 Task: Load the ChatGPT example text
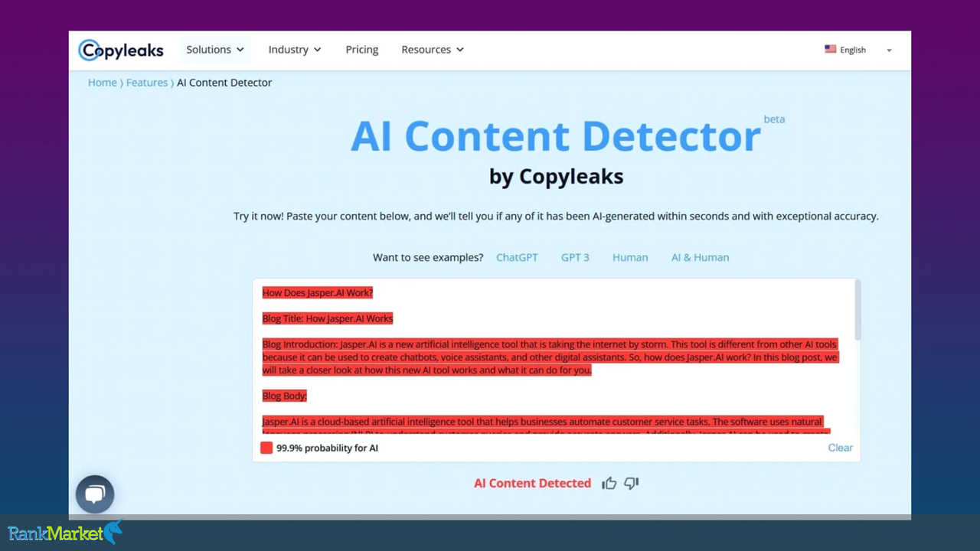517,257
